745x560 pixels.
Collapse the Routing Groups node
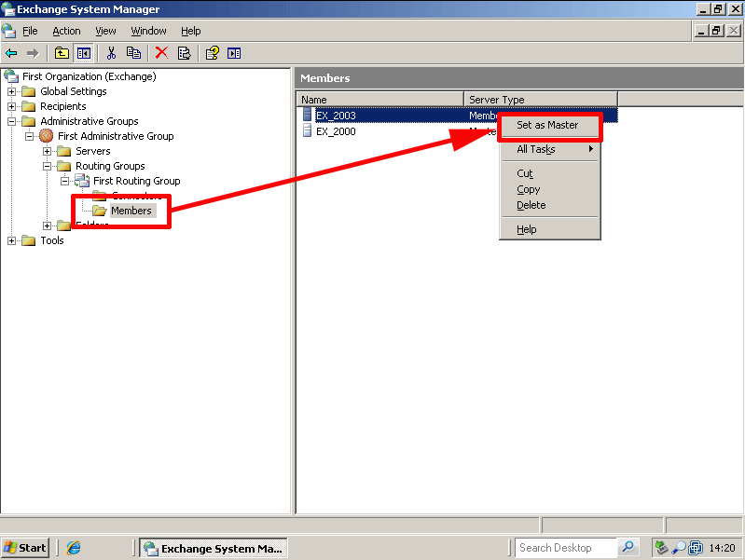pyautogui.click(x=47, y=166)
